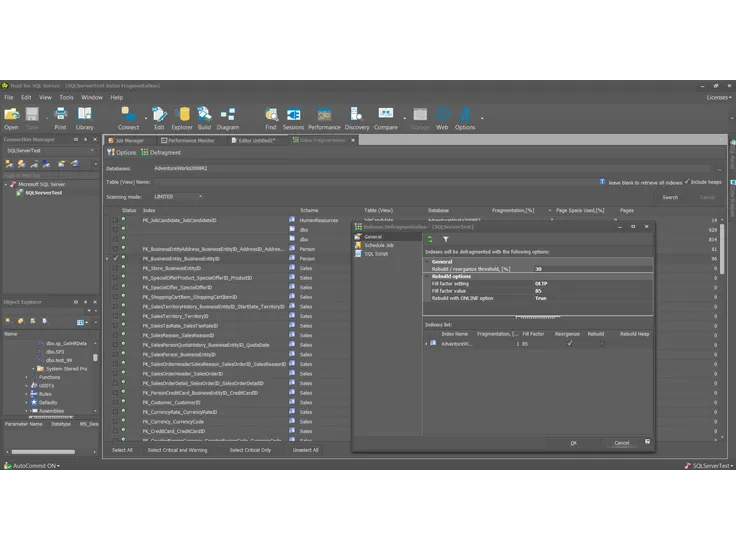The height and width of the screenshot is (550, 736).
Task: Check the PK_Store_BusinessEntityID row checkbox
Action: click(115, 268)
